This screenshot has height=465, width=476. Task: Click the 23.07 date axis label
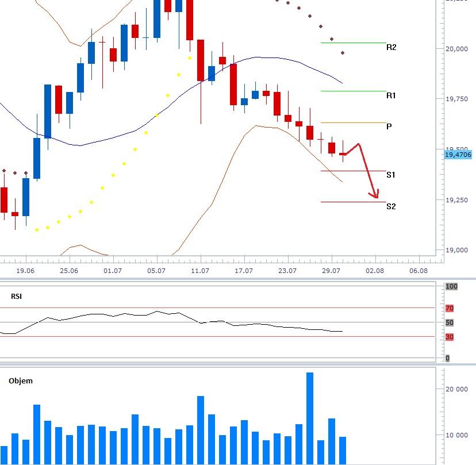pyautogui.click(x=287, y=271)
